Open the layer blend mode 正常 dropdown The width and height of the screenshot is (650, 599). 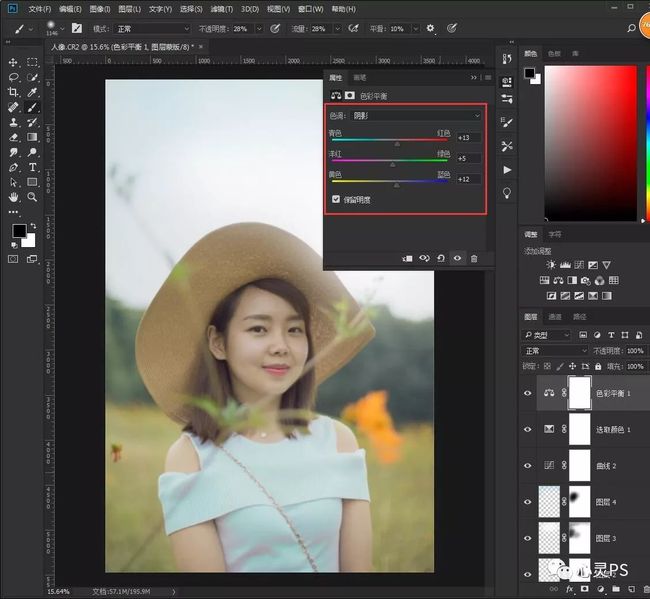tap(555, 351)
